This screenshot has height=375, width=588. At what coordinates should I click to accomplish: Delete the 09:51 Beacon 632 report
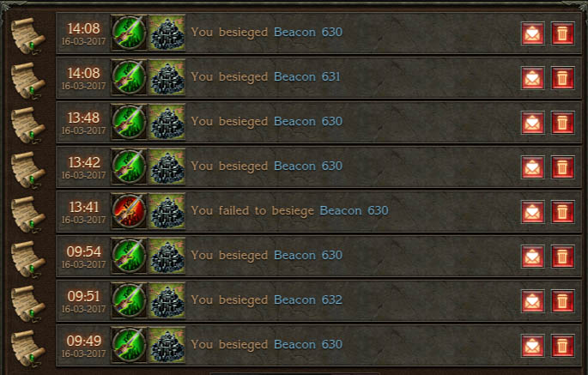coord(562,301)
